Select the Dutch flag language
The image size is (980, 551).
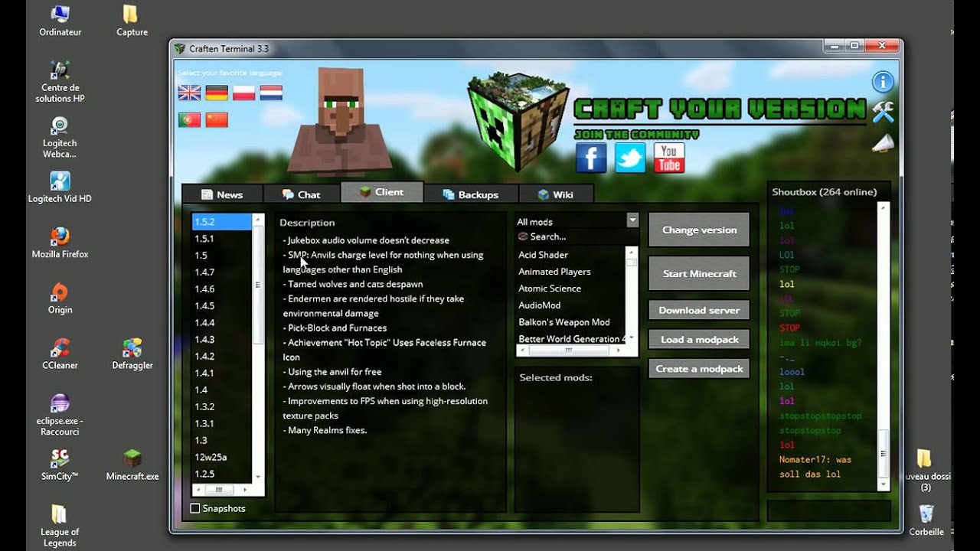[271, 93]
